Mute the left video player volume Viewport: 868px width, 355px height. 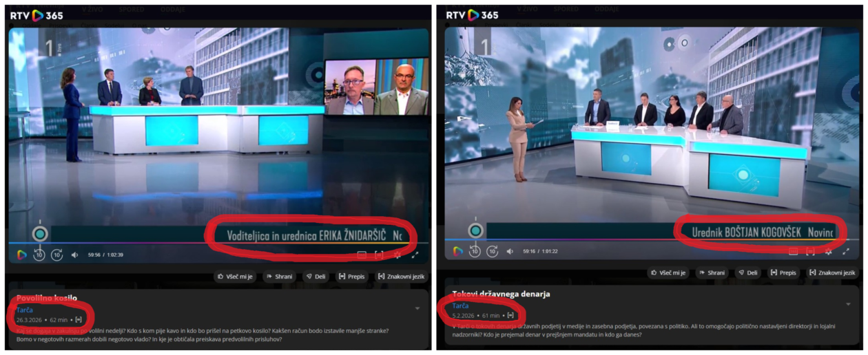point(75,255)
